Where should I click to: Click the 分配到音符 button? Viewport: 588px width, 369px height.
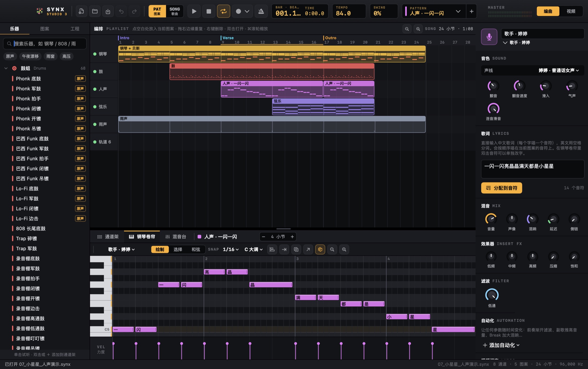tap(501, 188)
